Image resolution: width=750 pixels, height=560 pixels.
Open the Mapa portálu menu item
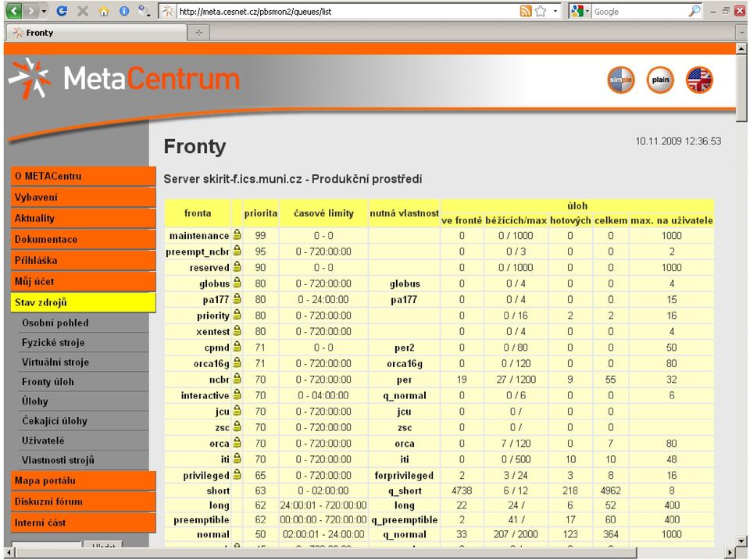tap(84, 480)
